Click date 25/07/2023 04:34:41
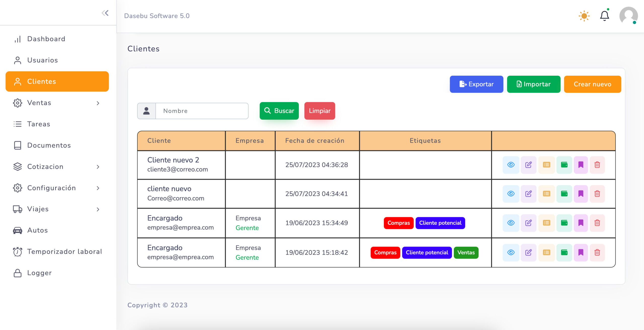The height and width of the screenshot is (330, 644). 316,194
